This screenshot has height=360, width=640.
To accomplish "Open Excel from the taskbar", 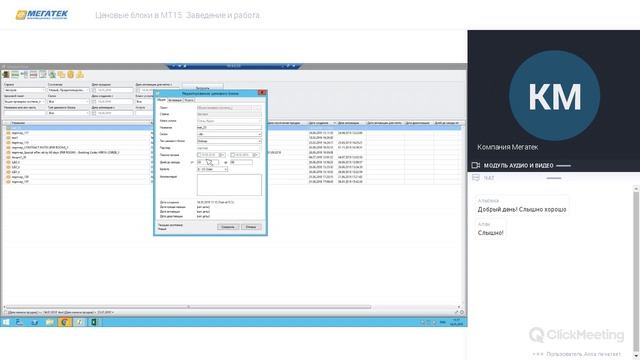I will coord(94,322).
